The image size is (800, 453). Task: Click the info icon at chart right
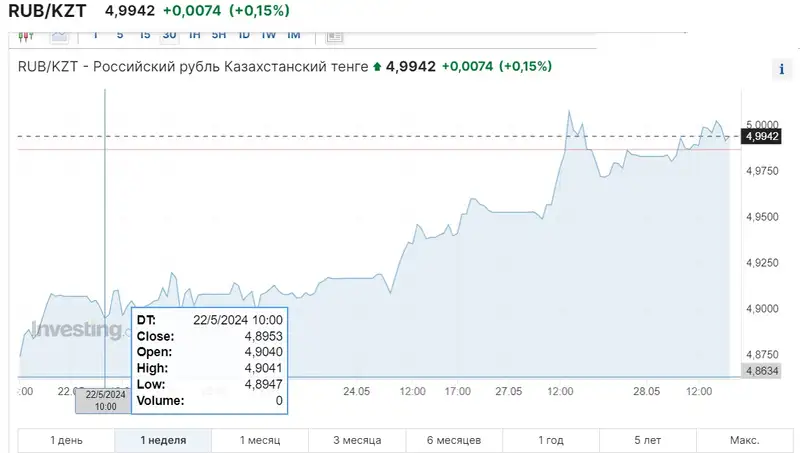click(780, 70)
